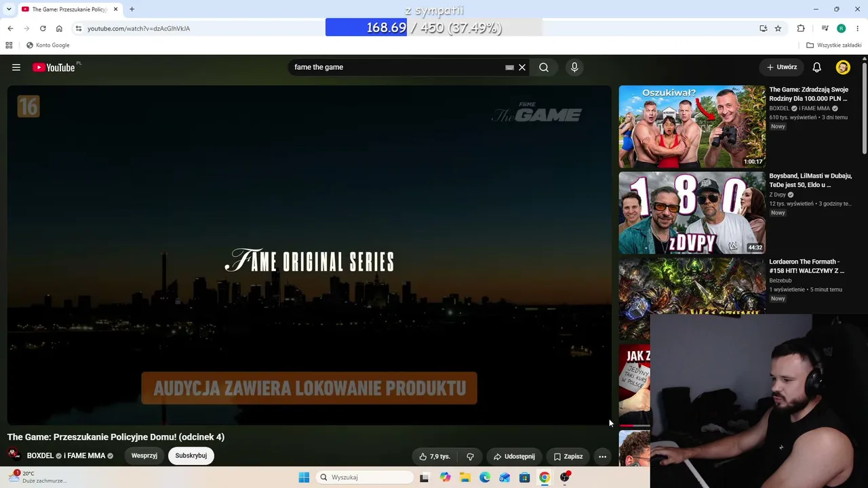Open the BOXDEL channel avatar
The height and width of the screenshot is (488, 868).
pyautogui.click(x=14, y=455)
